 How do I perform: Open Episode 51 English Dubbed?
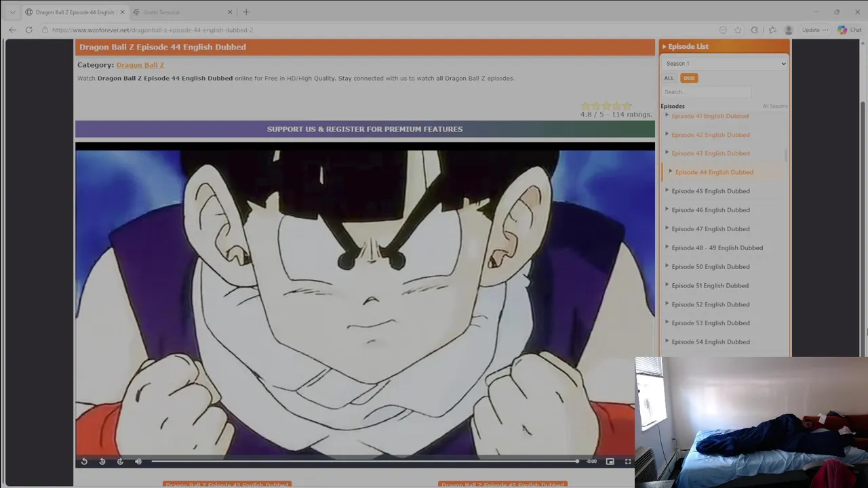click(710, 285)
